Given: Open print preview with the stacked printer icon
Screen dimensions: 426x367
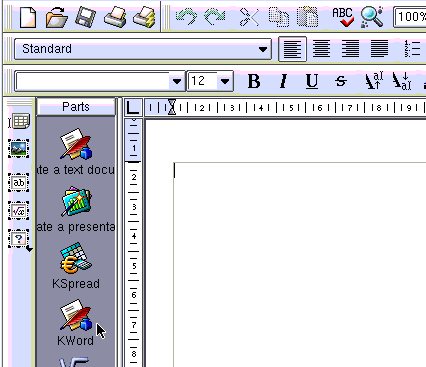Looking at the screenshot, I should 144,17.
